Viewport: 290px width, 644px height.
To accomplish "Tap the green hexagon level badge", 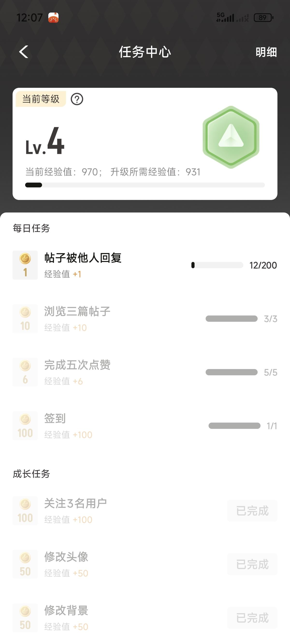I will pos(231,137).
